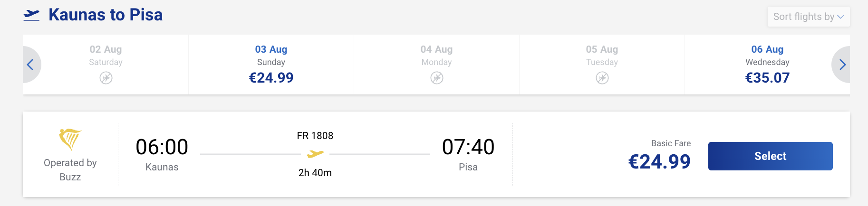Click the no-flight icon under 04 Aug Monday
This screenshot has height=206, width=868.
tap(437, 78)
